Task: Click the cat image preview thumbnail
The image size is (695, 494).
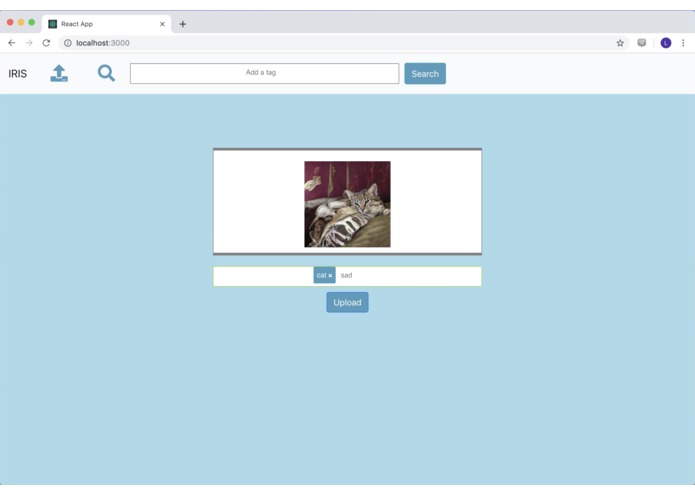Action: [347, 204]
